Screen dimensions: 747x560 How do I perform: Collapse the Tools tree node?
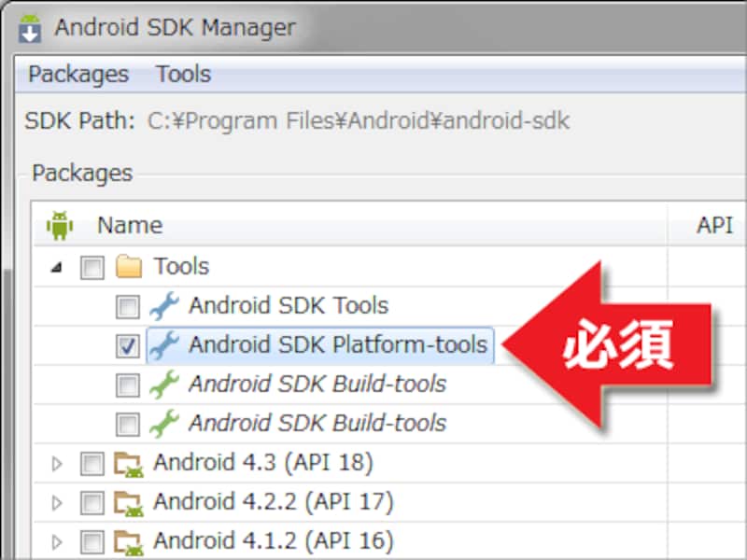click(x=57, y=266)
